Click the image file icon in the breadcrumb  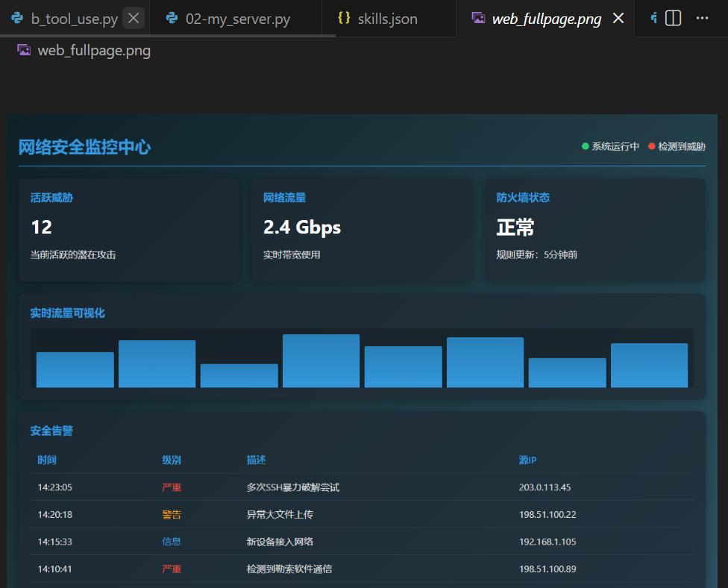[24, 51]
